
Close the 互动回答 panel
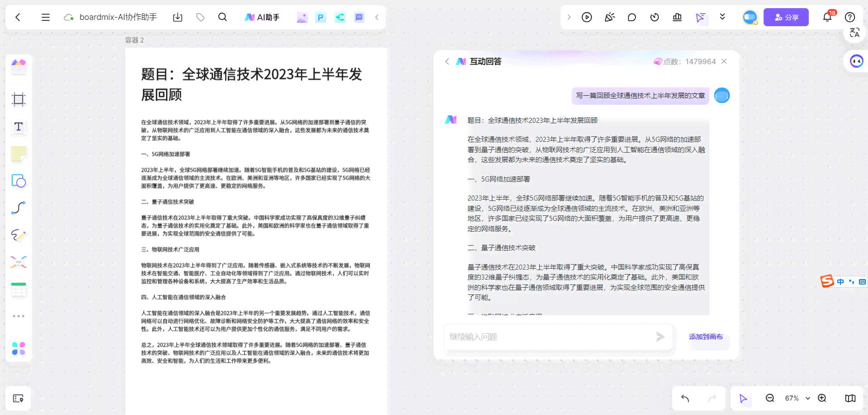coord(724,61)
